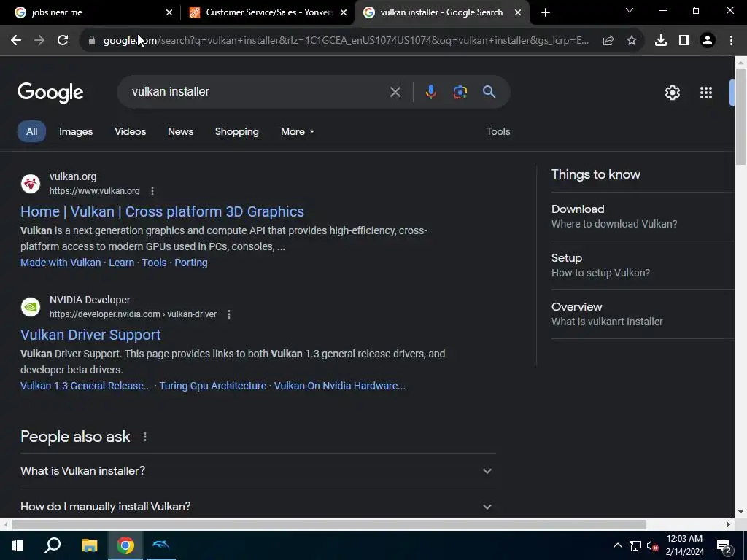Click muted volume tray icon
The width and height of the screenshot is (747, 560).
(652, 545)
